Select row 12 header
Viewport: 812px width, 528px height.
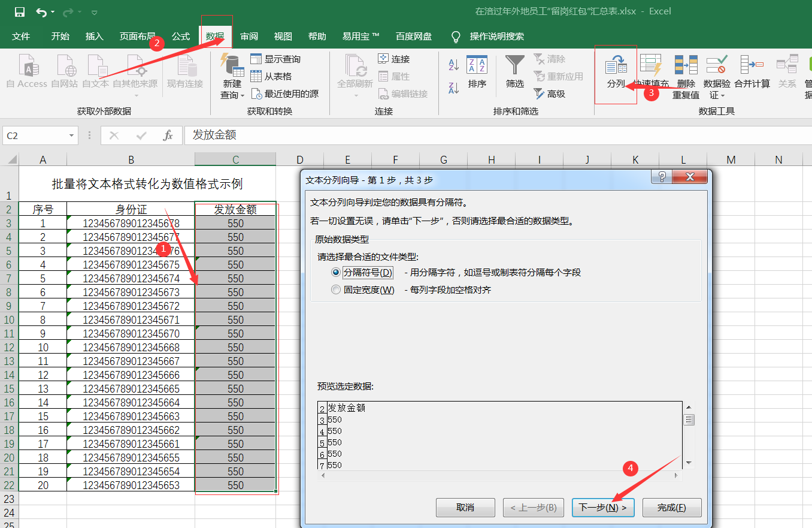[9, 348]
